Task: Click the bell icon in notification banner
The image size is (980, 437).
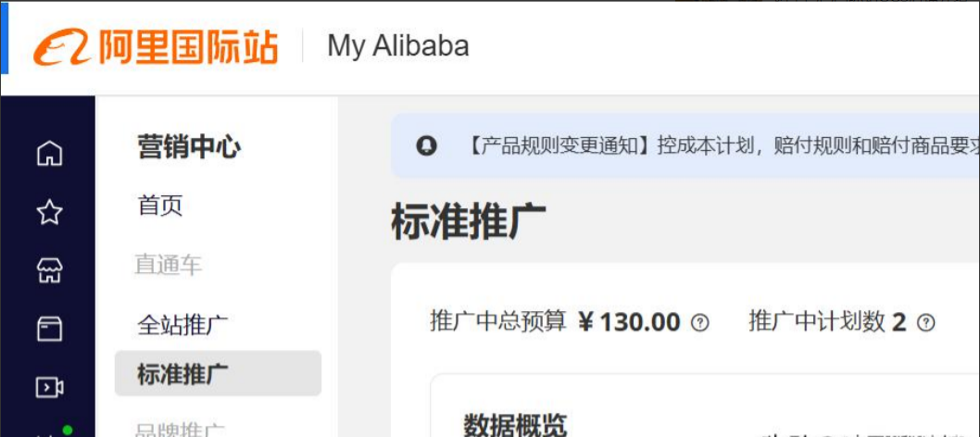Action: point(426,146)
